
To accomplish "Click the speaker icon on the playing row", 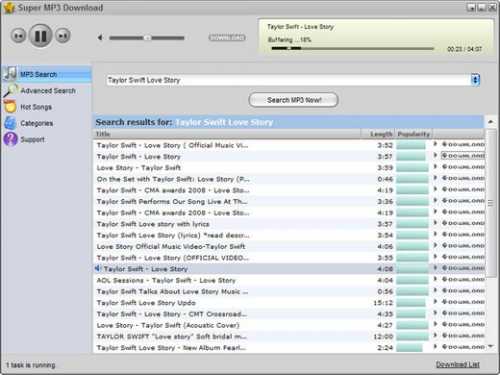I will click(98, 268).
